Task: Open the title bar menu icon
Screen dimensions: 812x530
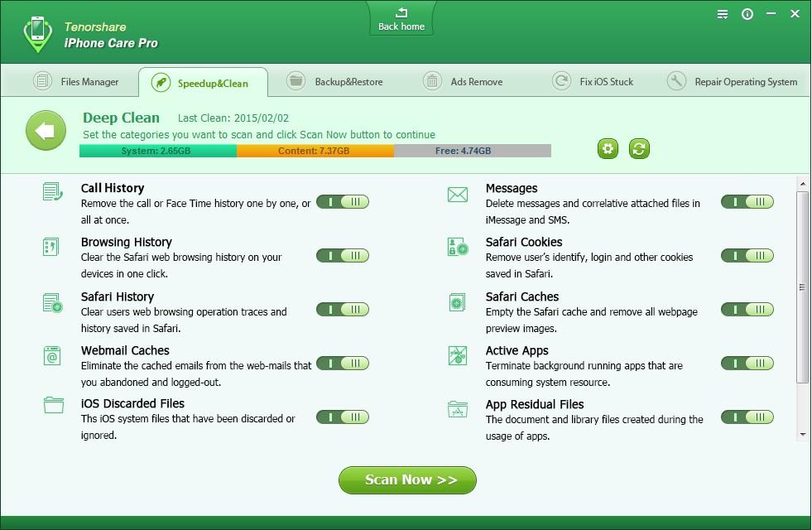Action: point(723,15)
